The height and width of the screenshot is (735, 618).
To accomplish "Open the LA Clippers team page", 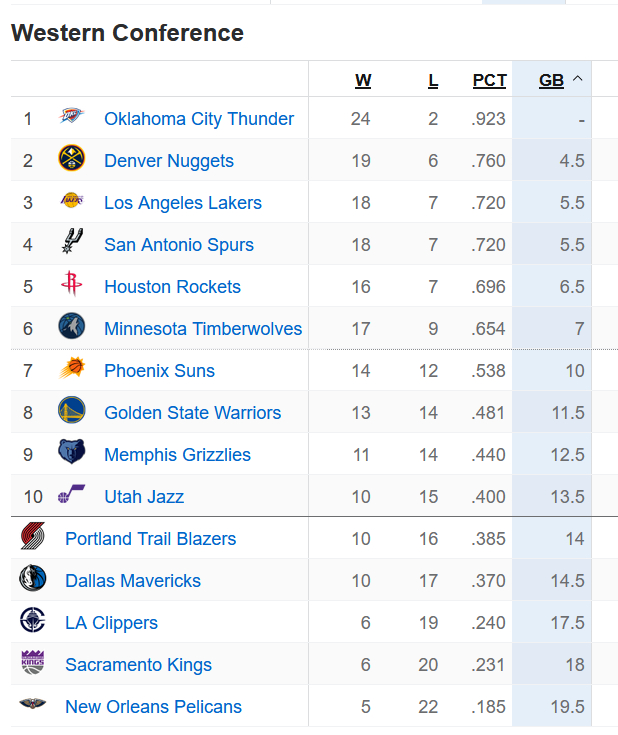I will click(111, 623).
